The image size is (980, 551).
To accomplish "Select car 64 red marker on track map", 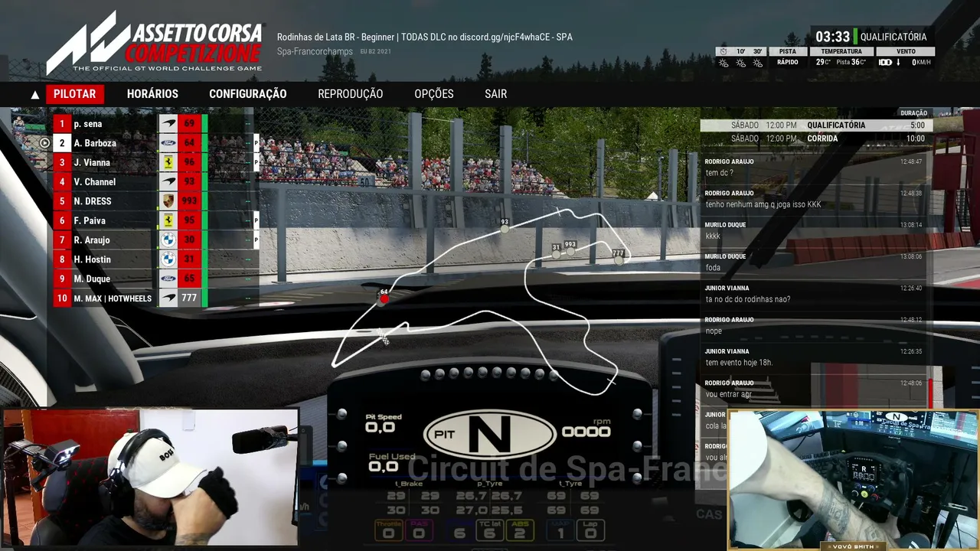I will pos(384,298).
